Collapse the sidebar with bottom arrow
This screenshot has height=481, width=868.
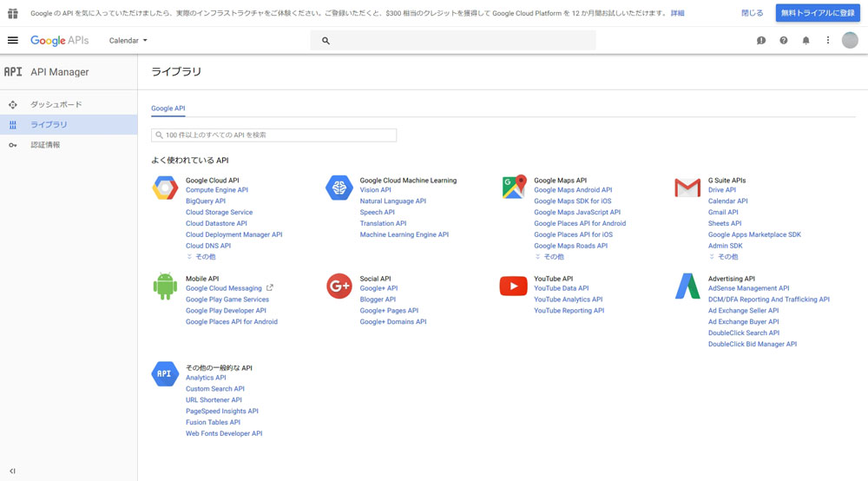12,471
